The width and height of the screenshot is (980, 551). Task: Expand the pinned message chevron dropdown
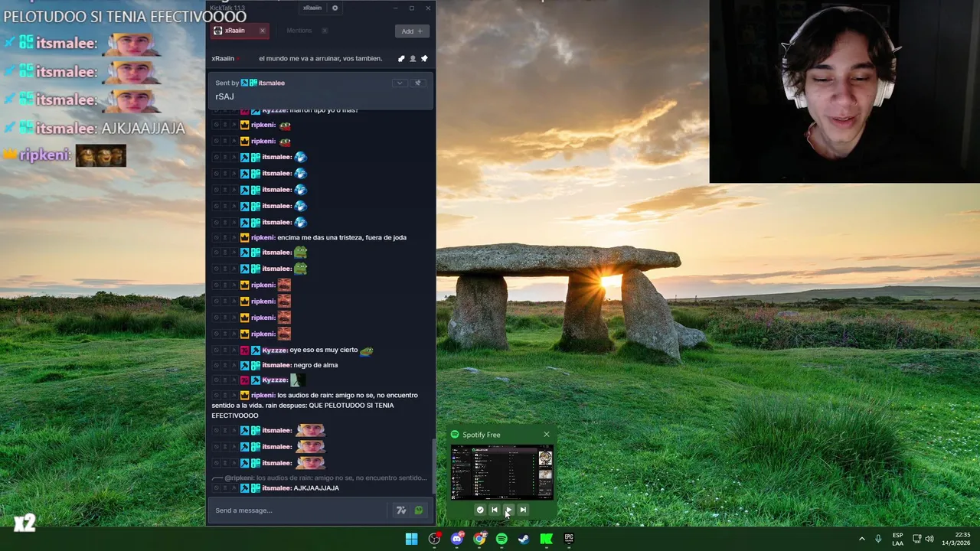pos(399,83)
